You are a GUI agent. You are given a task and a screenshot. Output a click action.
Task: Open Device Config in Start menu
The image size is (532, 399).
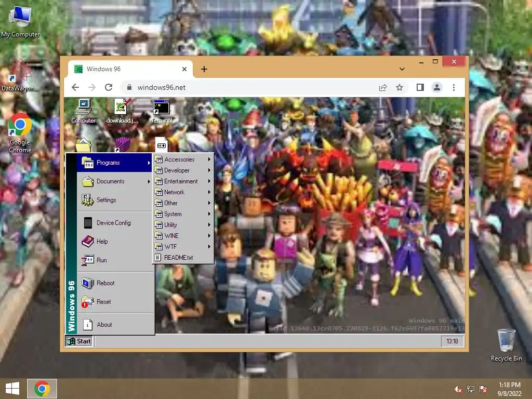115,222
